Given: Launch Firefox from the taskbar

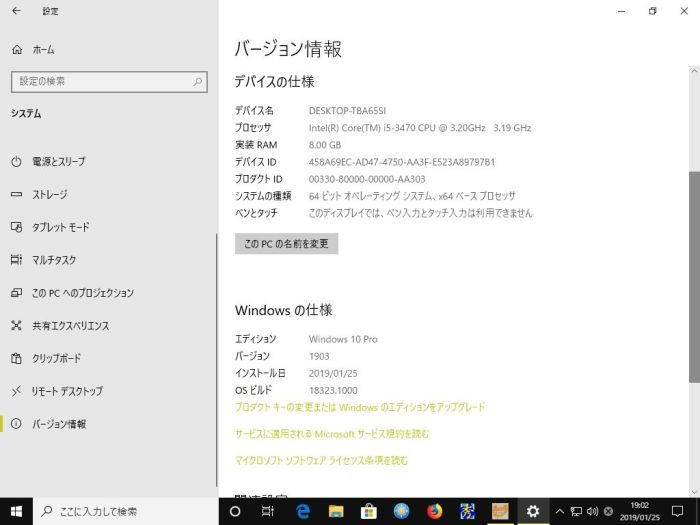Looking at the screenshot, I should [434, 511].
